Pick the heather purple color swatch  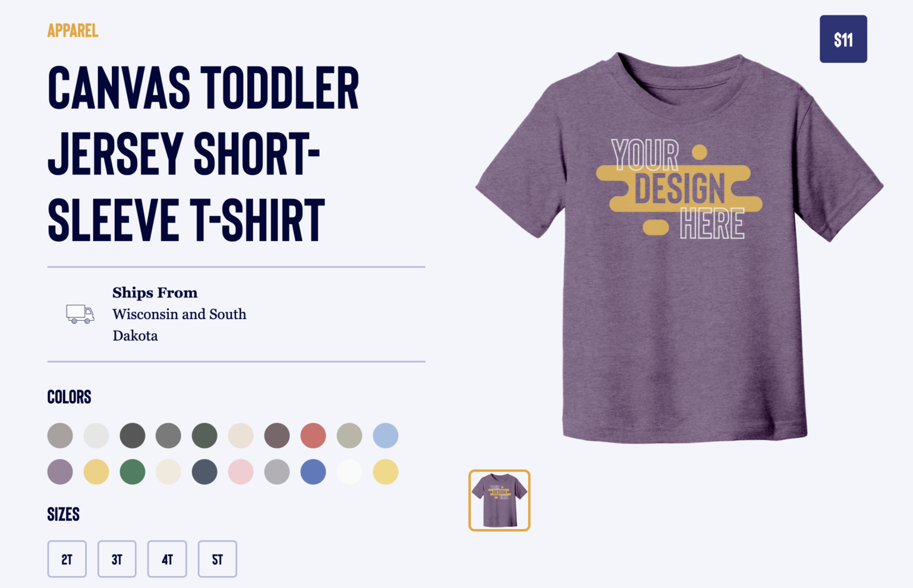pos(60,472)
